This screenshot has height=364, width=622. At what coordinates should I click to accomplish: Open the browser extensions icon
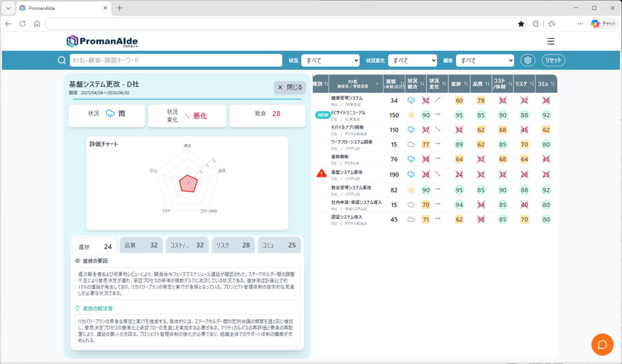[x=536, y=24]
